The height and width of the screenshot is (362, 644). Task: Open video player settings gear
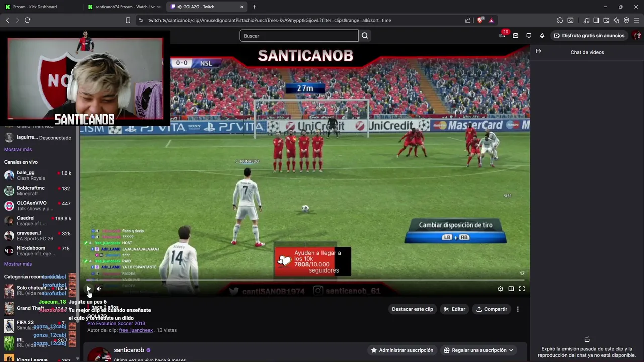[500, 289]
